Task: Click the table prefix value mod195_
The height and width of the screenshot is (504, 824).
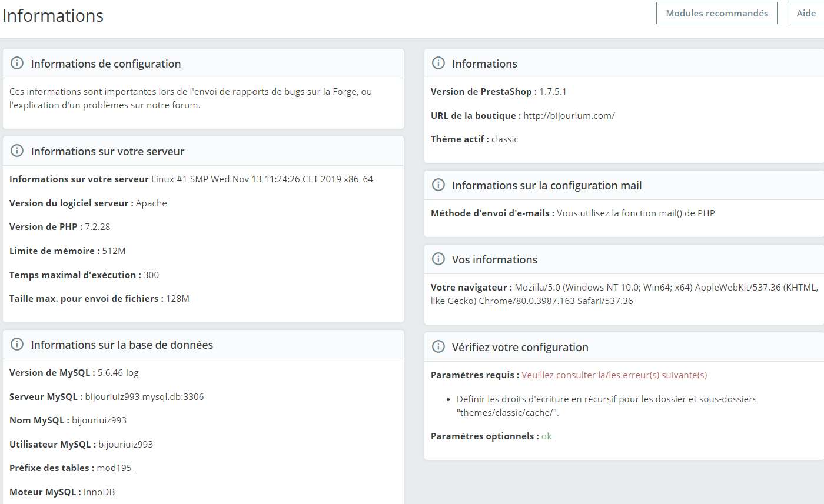Action: click(x=117, y=468)
